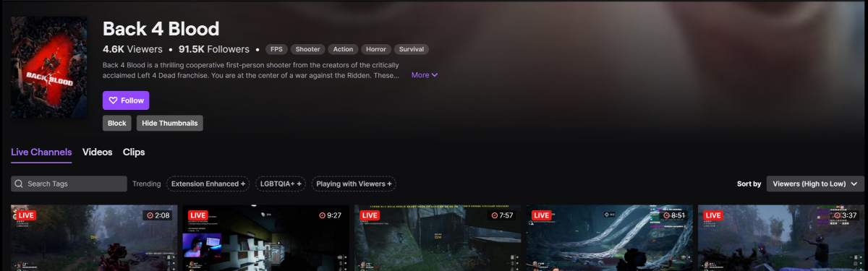Click the Block button
868x271 pixels.
[x=117, y=123]
